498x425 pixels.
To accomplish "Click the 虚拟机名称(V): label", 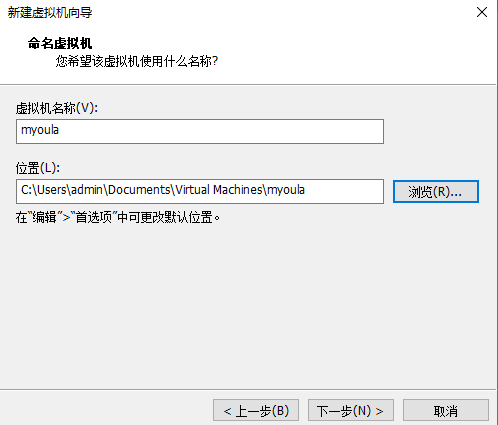I will [57, 108].
